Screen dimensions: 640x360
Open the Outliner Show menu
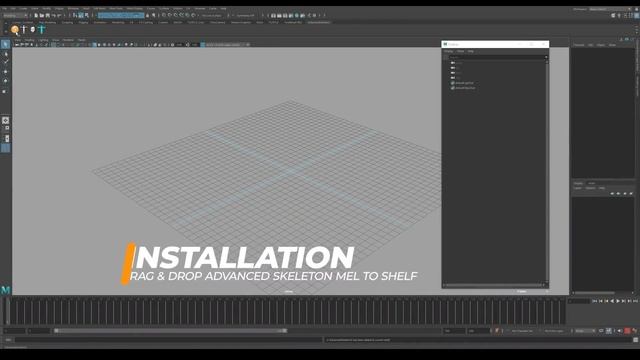(x=460, y=51)
